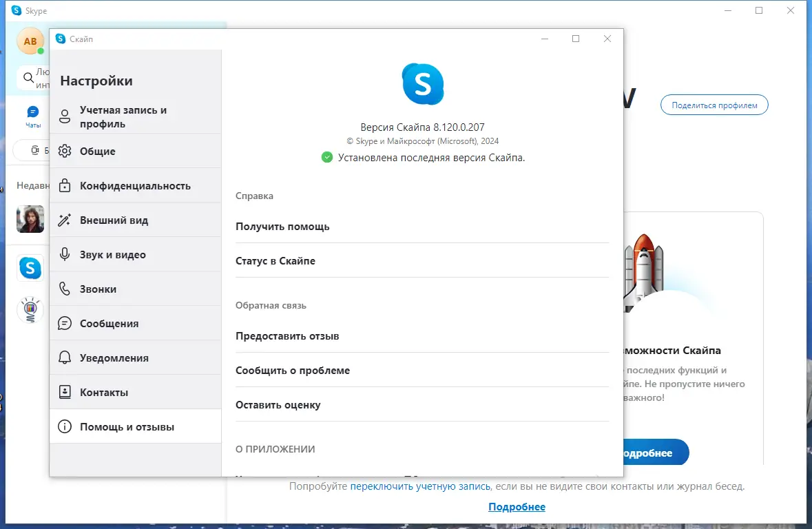Click the Skype icon in main window title bar
This screenshot has height=529, width=812.
17,10
